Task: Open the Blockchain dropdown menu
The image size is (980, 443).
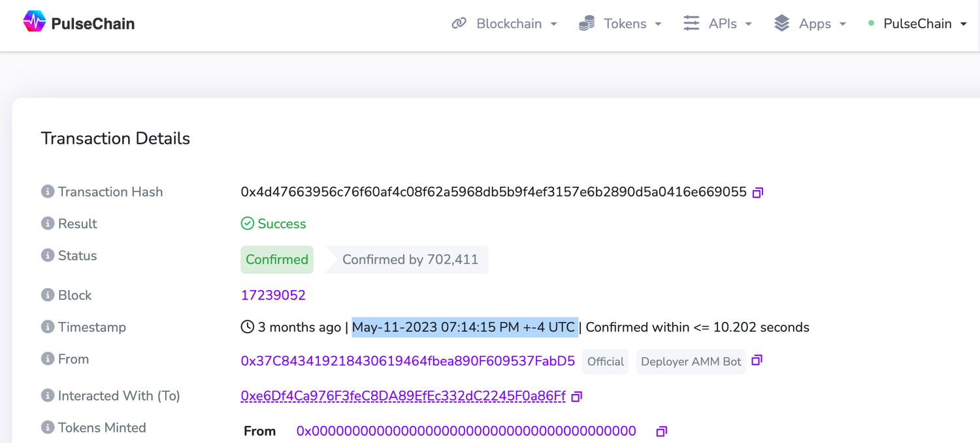Action: pyautogui.click(x=504, y=24)
